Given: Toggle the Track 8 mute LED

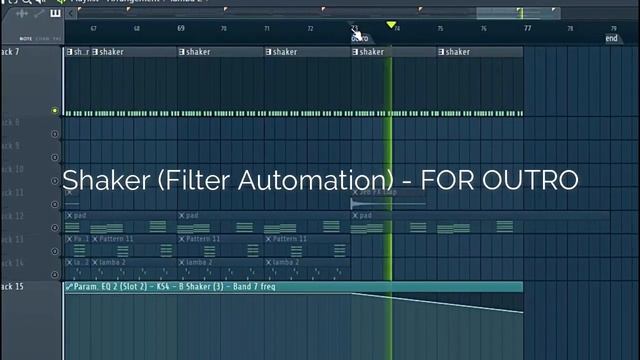Looking at the screenshot, I should [x=55, y=134].
